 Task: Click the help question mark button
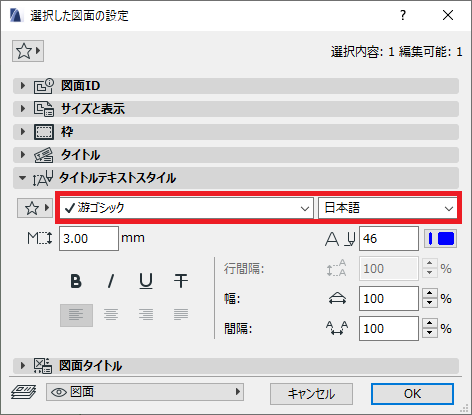[x=403, y=15]
